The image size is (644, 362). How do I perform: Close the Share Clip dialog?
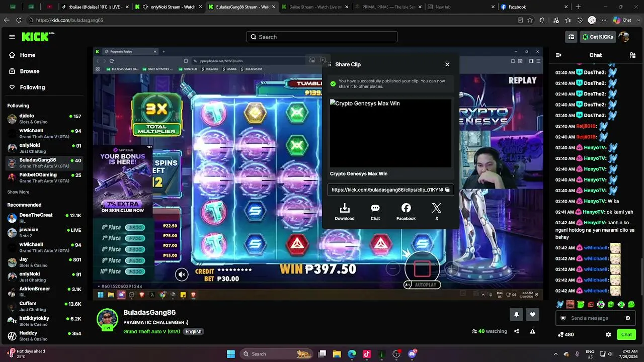[447, 64]
